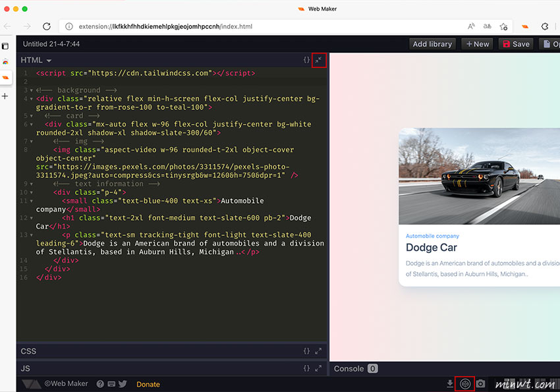Click the Dodge car photo in preview

[x=479, y=177]
